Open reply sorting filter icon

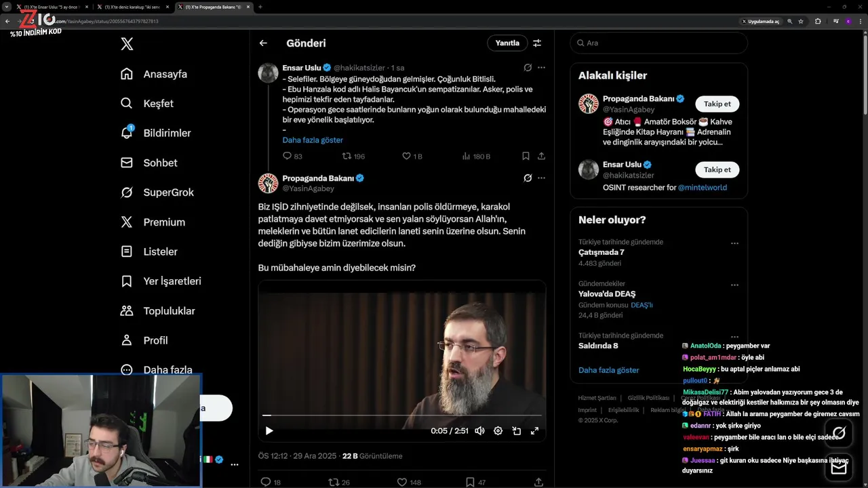click(537, 43)
